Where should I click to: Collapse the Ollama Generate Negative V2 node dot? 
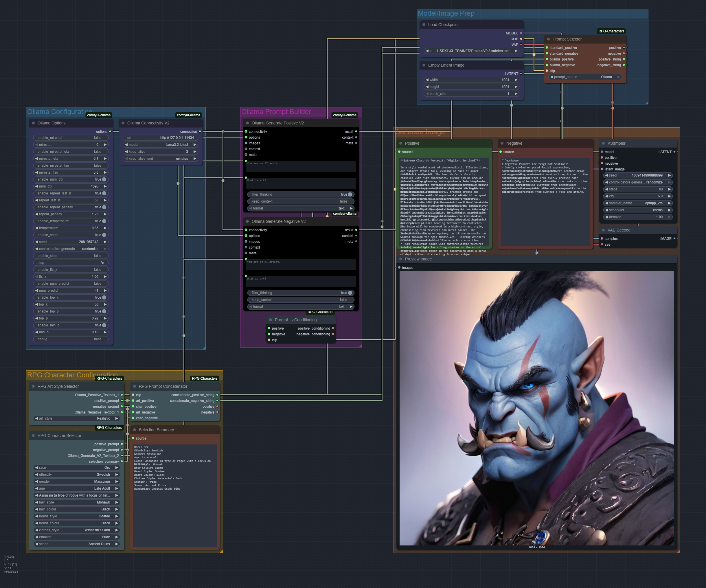pos(247,222)
